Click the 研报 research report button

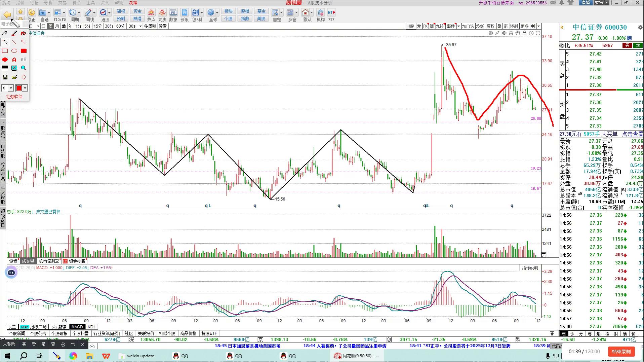pos(121,11)
